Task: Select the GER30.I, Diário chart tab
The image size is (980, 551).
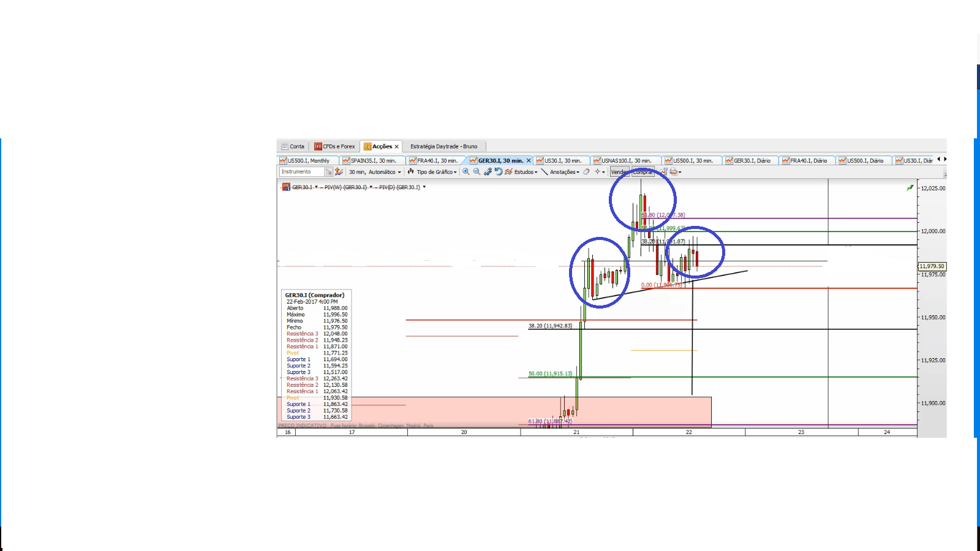Action: point(752,161)
